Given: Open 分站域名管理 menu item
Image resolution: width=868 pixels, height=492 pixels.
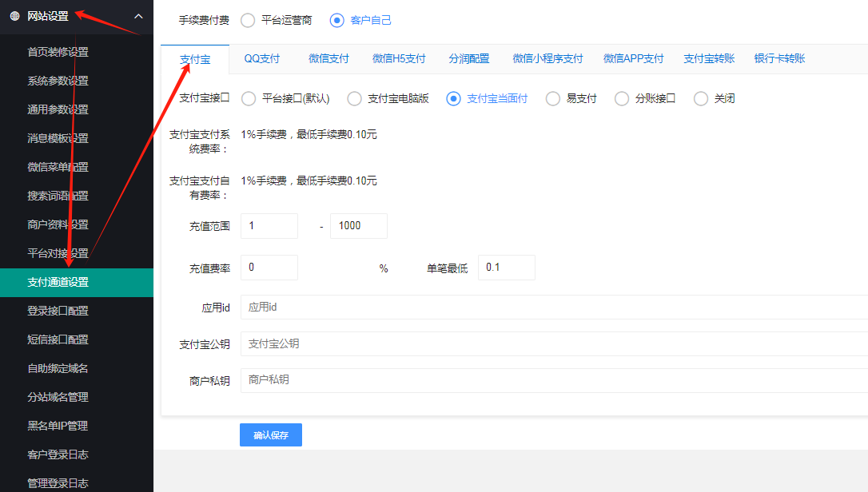Looking at the screenshot, I should 58,398.
